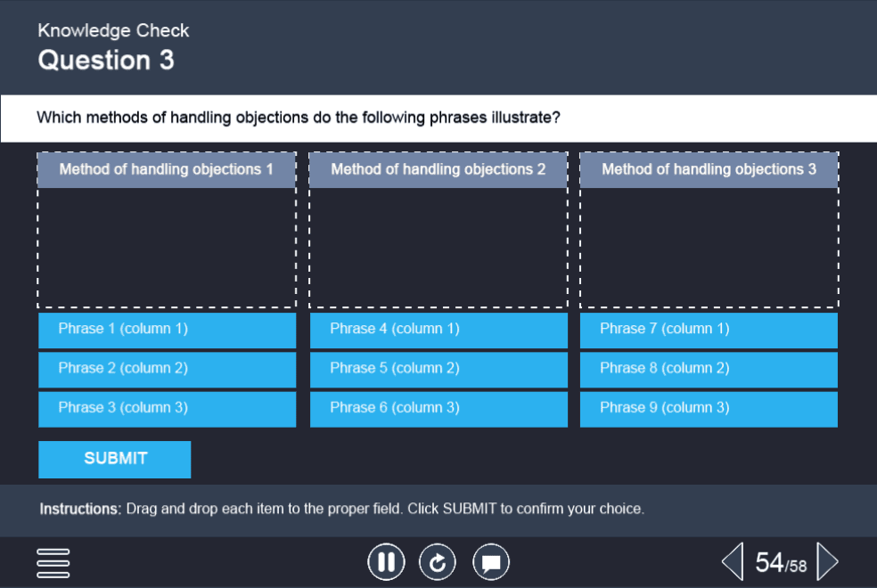Select Phrase 2 (column 2) item
The image size is (877, 588).
coord(167,369)
